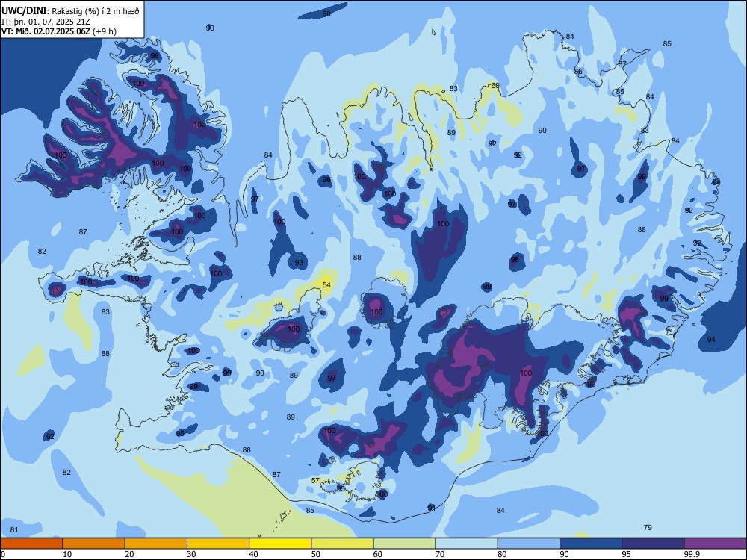Click the line 'VT: Mið. 02.07.2025 06Z (+9 h)'
Viewport: 747px width, 560px height.
coord(58,31)
